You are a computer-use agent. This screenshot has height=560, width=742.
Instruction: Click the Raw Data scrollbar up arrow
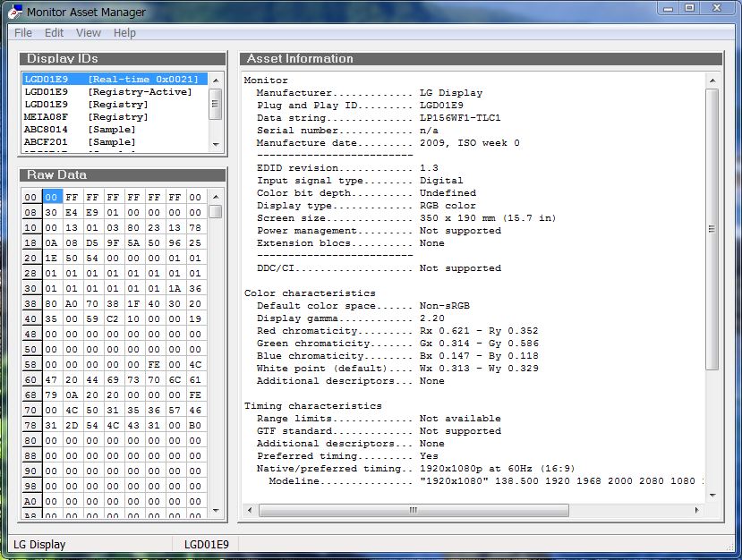click(216, 197)
